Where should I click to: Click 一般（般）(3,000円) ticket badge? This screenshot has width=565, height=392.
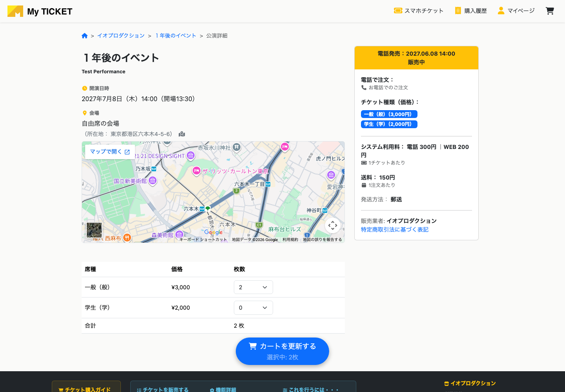[x=389, y=114]
